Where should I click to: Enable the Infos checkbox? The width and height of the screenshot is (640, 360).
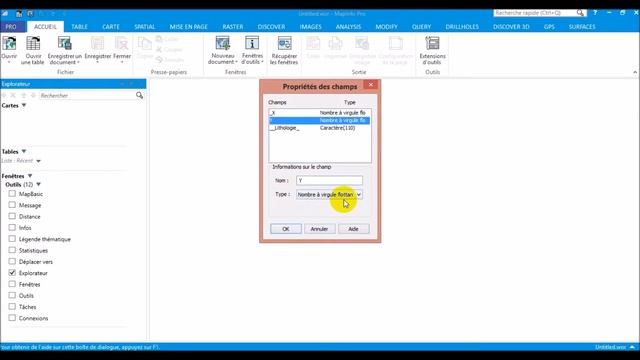point(12,227)
